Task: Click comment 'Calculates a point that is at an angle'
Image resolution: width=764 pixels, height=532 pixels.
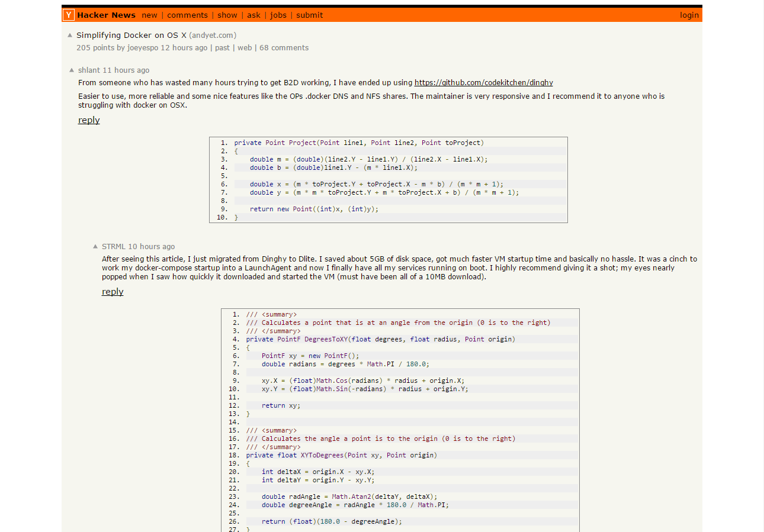Action: point(399,323)
